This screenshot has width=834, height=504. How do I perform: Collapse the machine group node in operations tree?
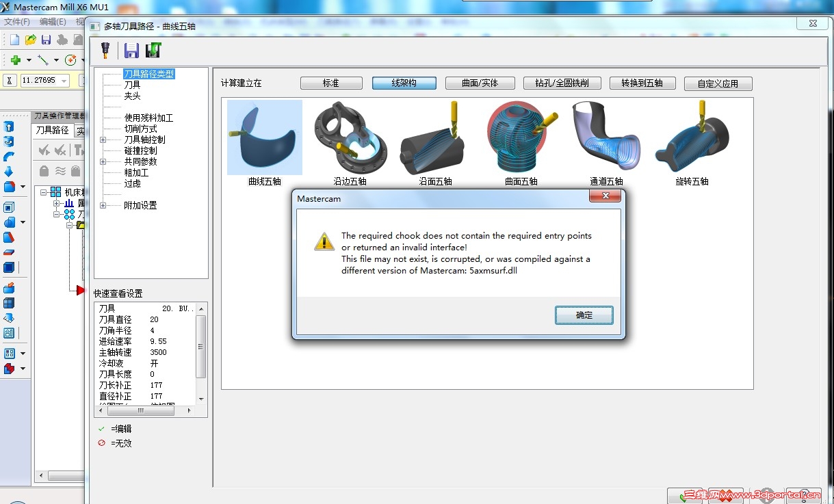click(44, 192)
